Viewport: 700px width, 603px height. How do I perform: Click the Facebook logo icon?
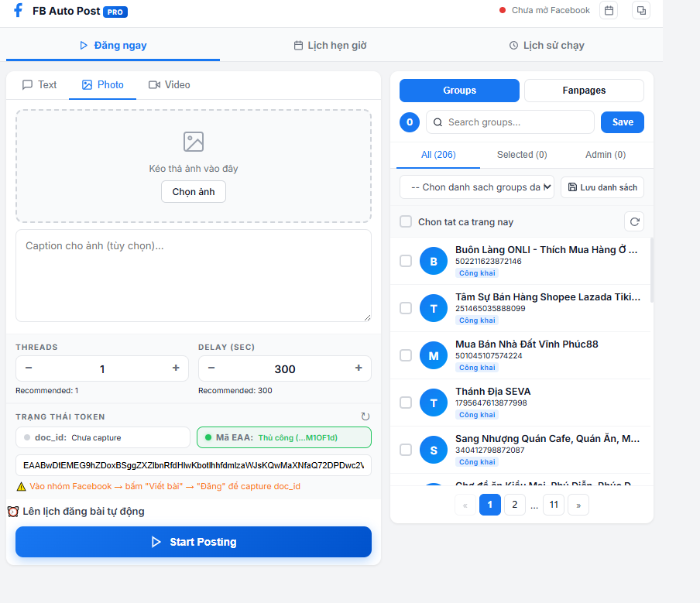point(18,10)
